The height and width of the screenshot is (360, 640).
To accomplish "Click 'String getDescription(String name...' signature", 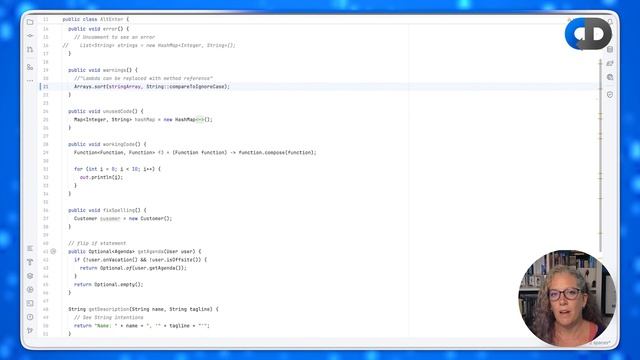I will pos(143,309).
